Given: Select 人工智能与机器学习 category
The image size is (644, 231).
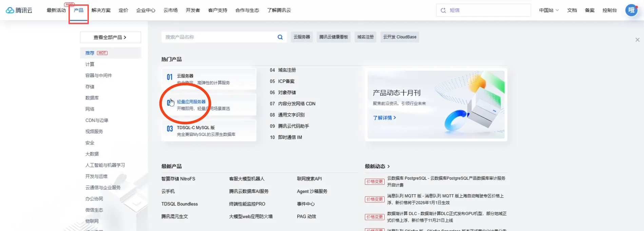Looking at the screenshot, I should tap(105, 165).
